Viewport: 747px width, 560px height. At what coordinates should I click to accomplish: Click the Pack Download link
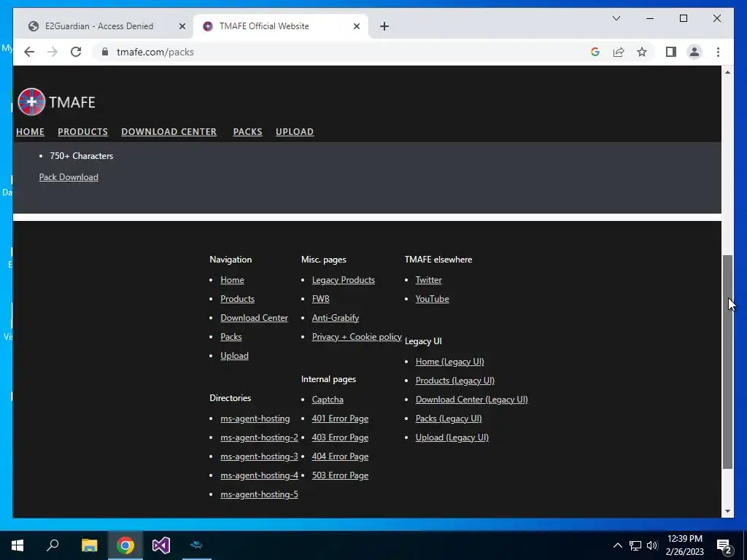click(69, 177)
